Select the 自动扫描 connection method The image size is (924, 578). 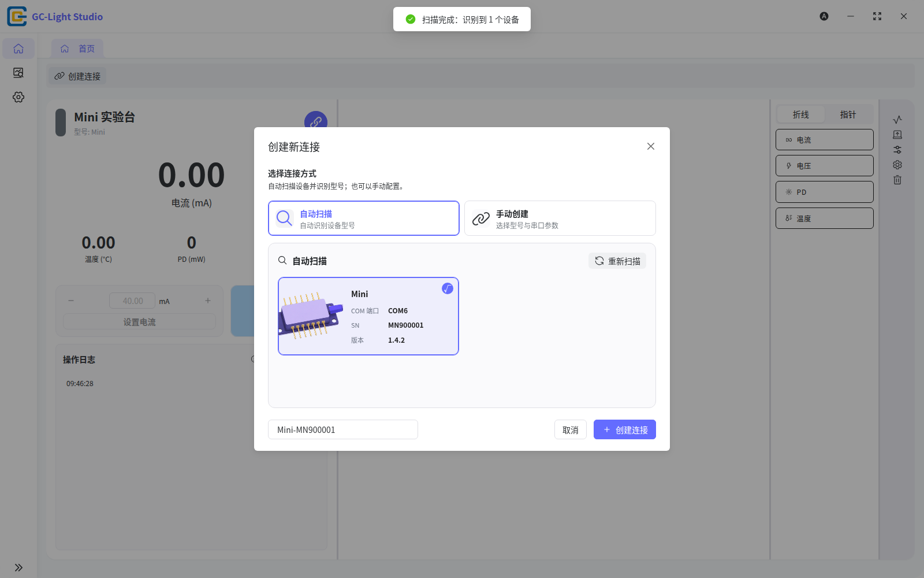pos(364,218)
